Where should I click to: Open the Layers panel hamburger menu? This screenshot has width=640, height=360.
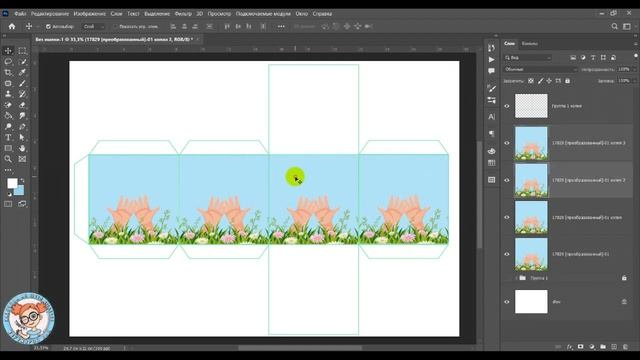636,43
